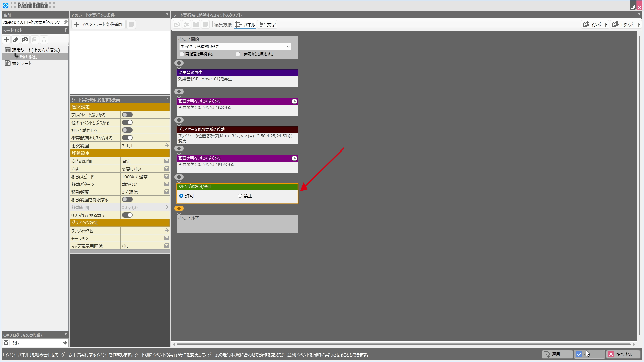Select プレイヤーを他の場所に移動 command panel
644x362 pixels.
237,135
